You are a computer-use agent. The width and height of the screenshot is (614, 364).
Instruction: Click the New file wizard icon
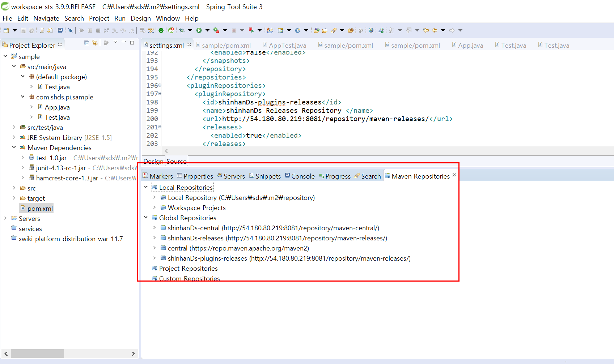(6, 30)
